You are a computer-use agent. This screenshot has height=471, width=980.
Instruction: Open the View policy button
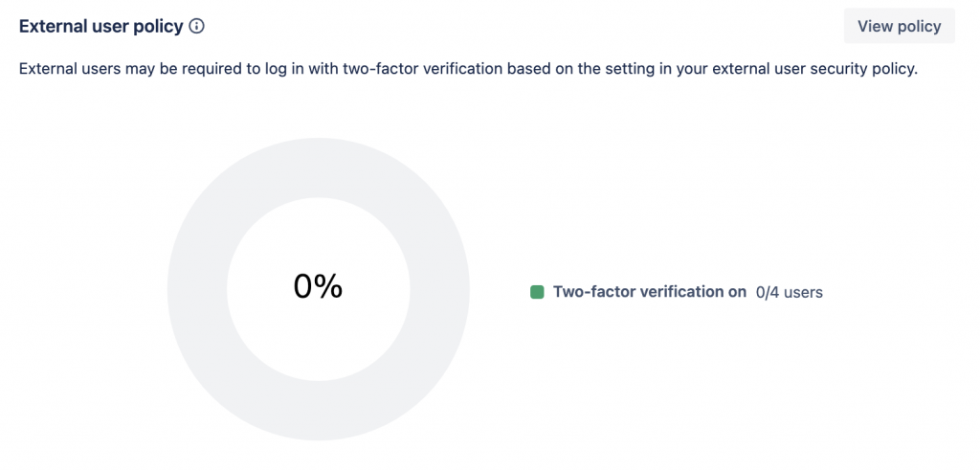[x=899, y=27]
